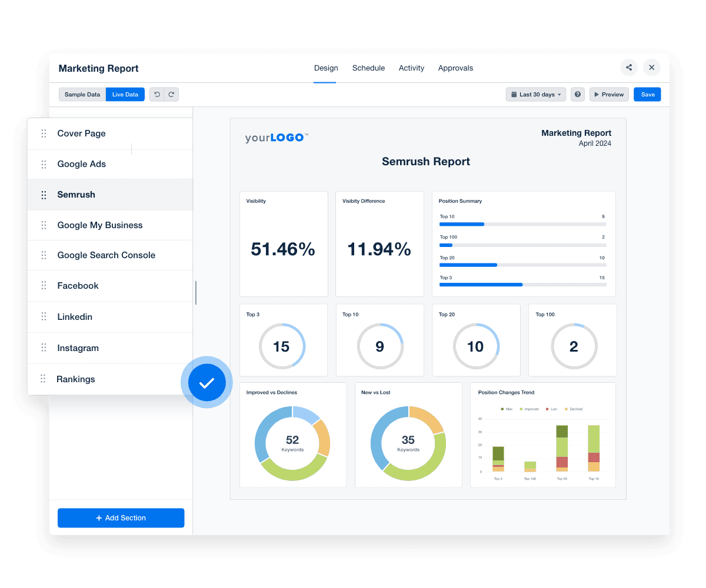706x588 pixels.
Task: Click the sidebar vertical scrollbar handle
Action: 196,292
